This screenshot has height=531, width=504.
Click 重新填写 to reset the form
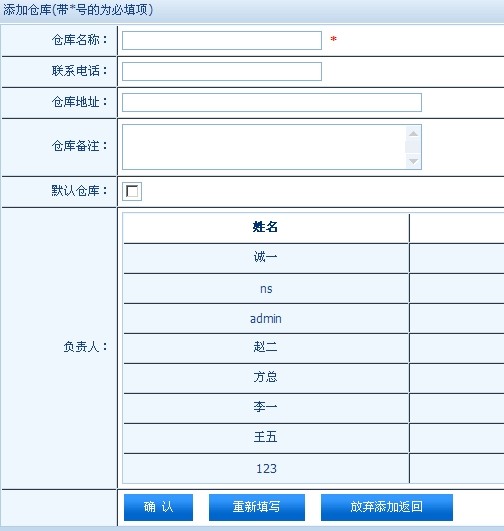click(x=257, y=507)
